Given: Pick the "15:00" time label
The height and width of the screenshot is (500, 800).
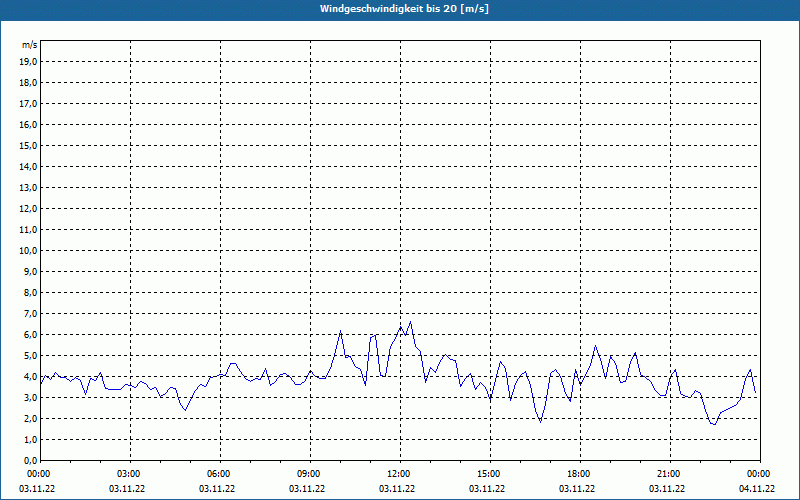Looking at the screenshot, I should pos(489,474).
